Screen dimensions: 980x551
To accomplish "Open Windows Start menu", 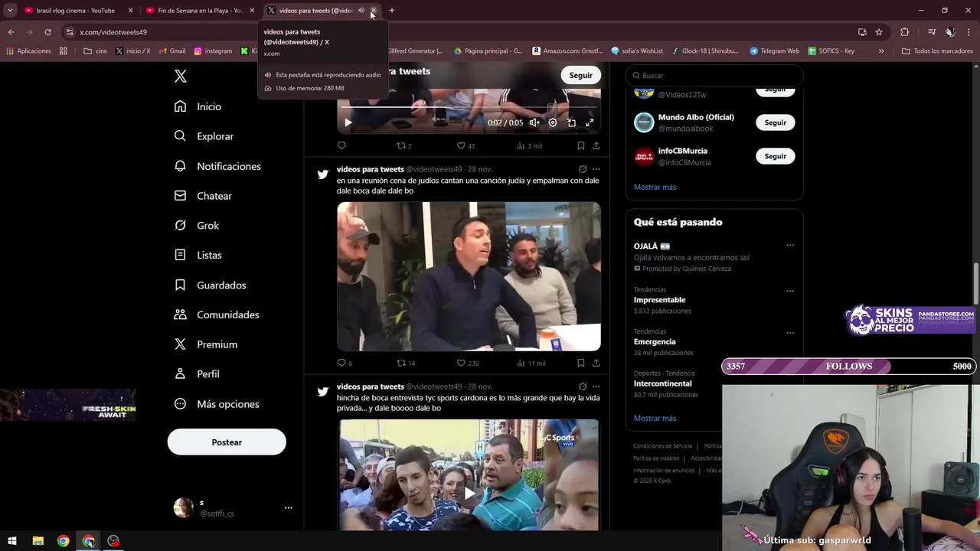I will (12, 541).
